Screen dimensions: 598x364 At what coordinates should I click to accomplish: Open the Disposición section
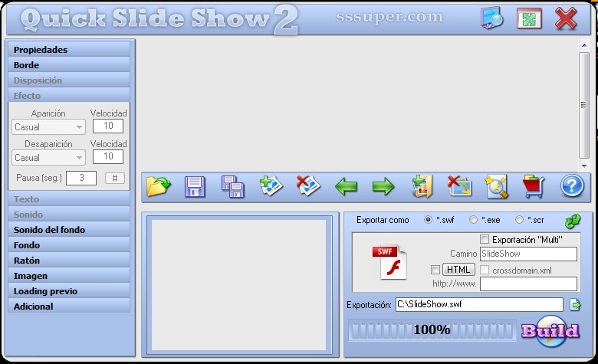pos(69,80)
